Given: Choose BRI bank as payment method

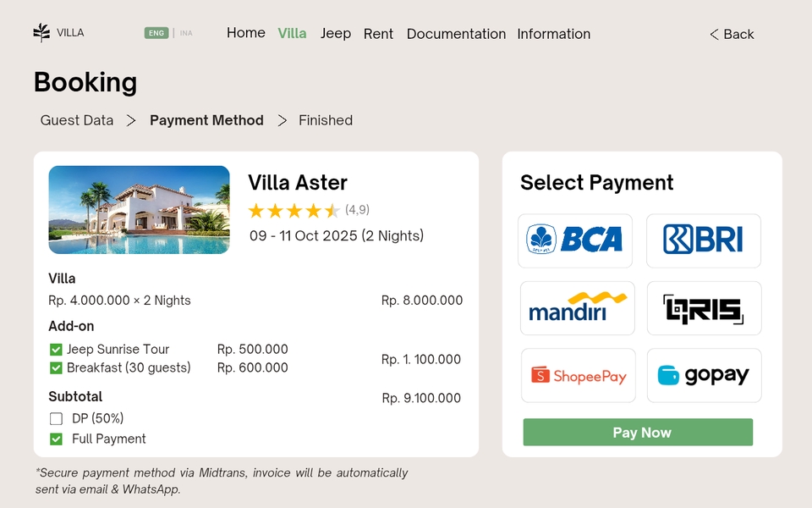Looking at the screenshot, I should pyautogui.click(x=704, y=240).
